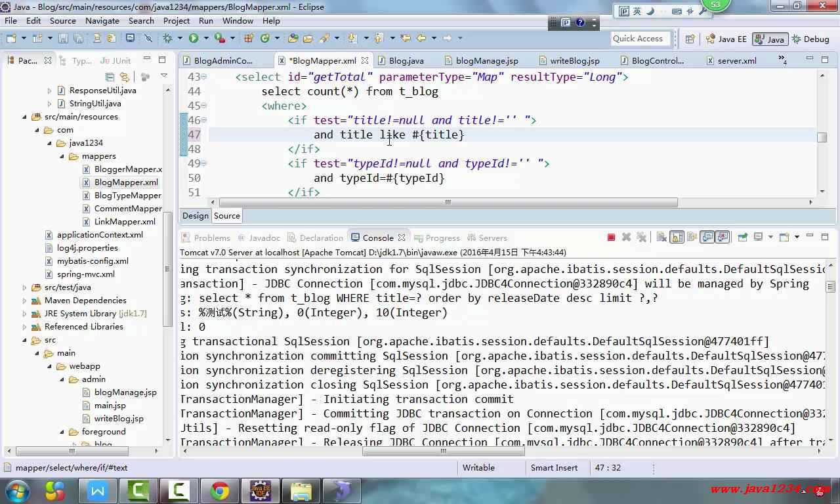
Task: Click the Save All toolbar icon
Action: pos(78,38)
